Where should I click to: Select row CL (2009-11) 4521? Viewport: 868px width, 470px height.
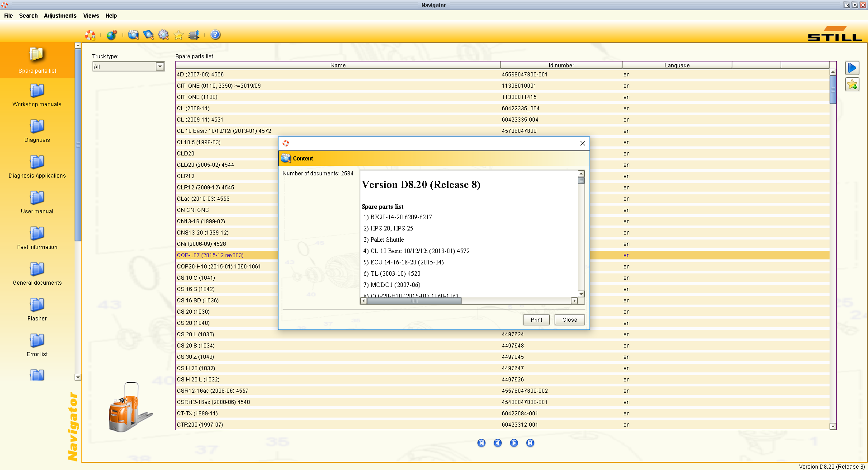click(x=502, y=120)
